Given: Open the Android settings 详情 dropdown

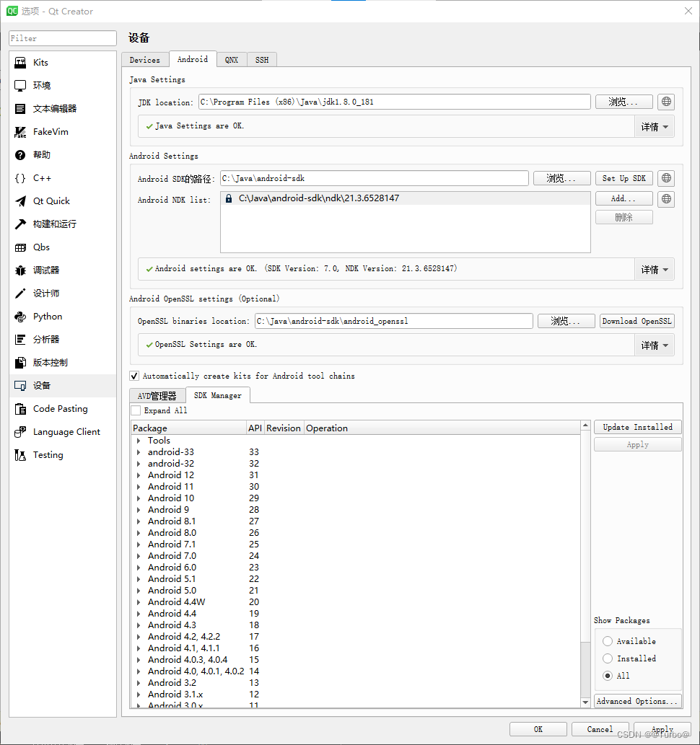Looking at the screenshot, I should 655,270.
